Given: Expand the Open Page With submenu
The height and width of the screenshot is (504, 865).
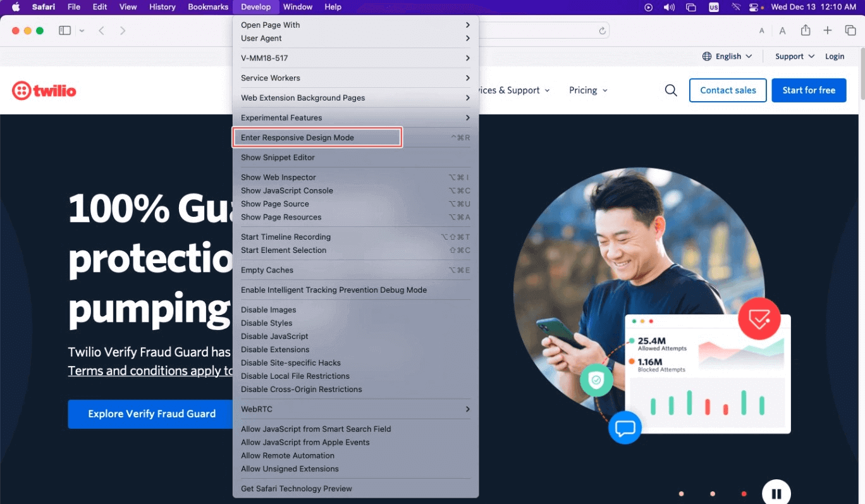Looking at the screenshot, I should point(355,25).
